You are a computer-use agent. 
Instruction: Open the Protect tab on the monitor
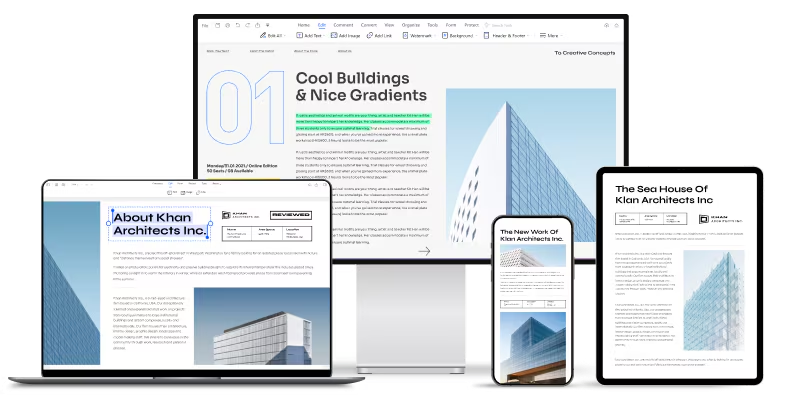(x=471, y=25)
